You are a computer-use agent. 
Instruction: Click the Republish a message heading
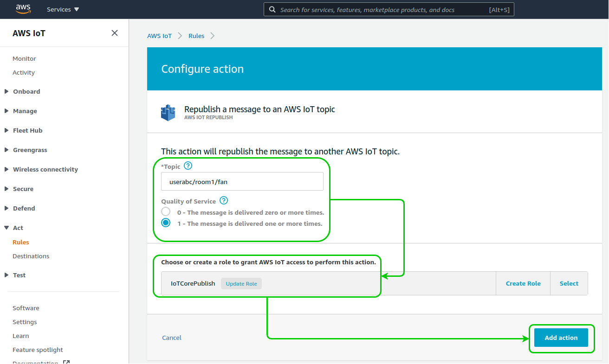click(259, 109)
